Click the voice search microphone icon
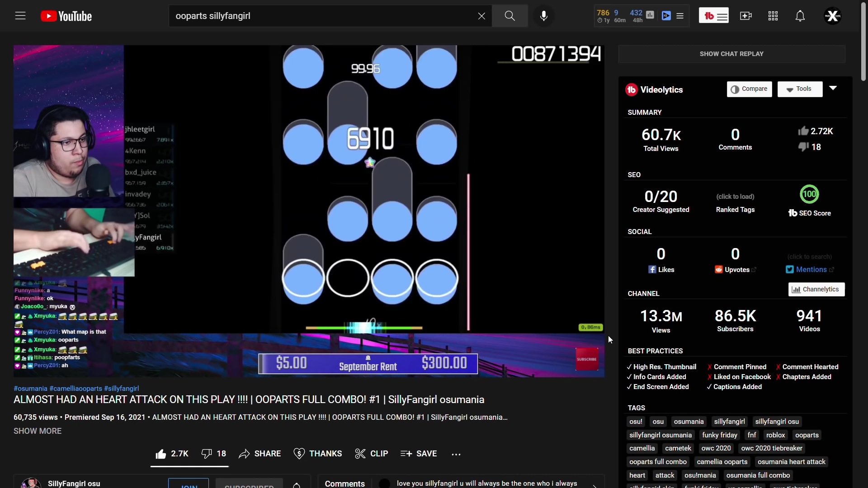This screenshot has height=488, width=868. (544, 16)
